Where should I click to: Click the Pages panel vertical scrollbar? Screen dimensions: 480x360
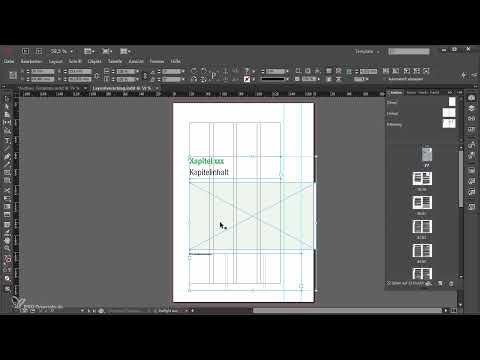[x=461, y=179]
